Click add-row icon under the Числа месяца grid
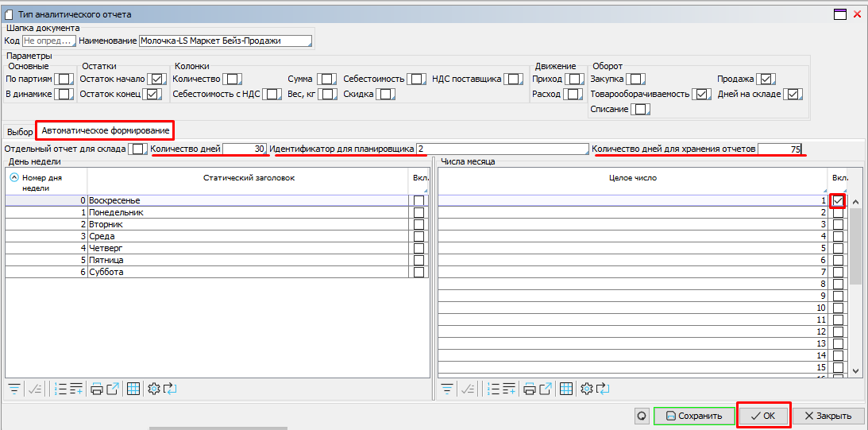This screenshot has width=868, height=430. 509,389
